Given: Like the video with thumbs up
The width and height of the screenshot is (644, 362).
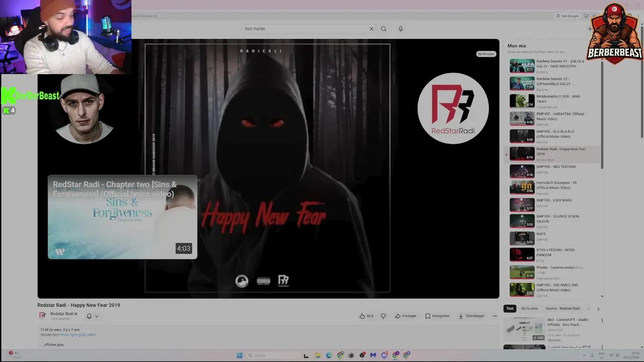Looking at the screenshot, I should tap(366, 316).
